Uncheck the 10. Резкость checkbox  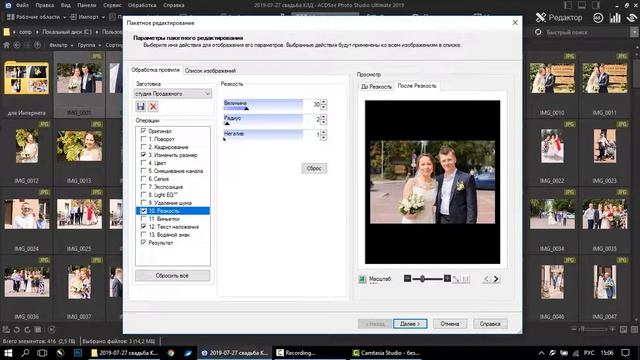pos(143,211)
